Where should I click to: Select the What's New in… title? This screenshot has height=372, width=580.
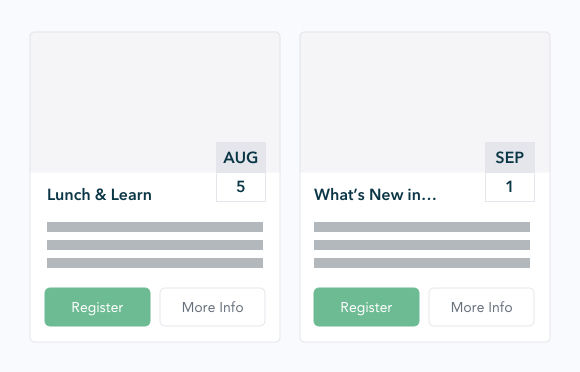point(375,195)
